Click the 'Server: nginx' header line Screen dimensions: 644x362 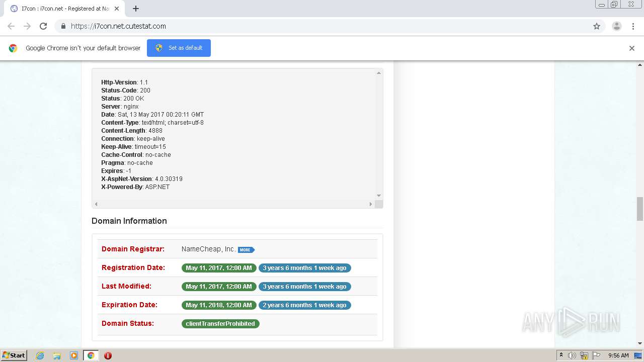[x=120, y=107]
